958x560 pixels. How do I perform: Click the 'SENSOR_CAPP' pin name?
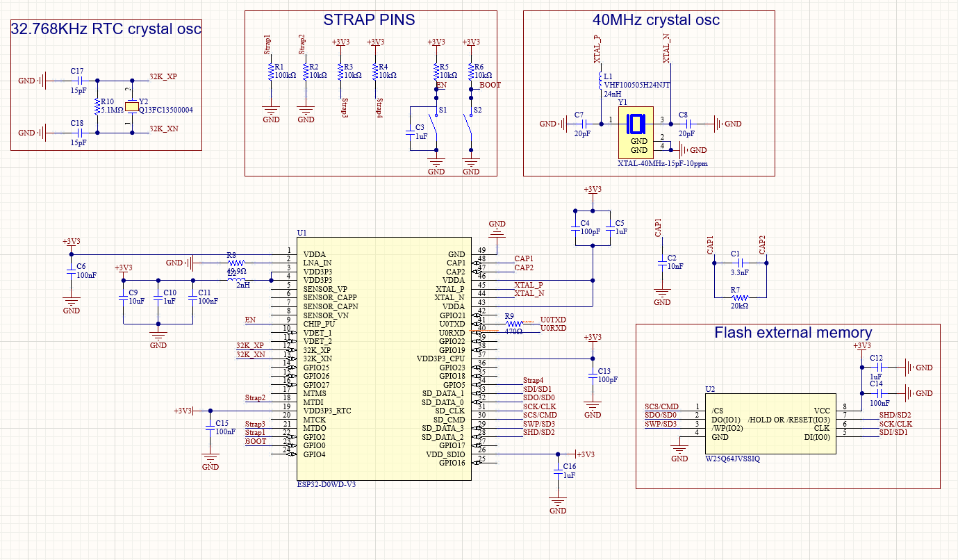pos(331,297)
